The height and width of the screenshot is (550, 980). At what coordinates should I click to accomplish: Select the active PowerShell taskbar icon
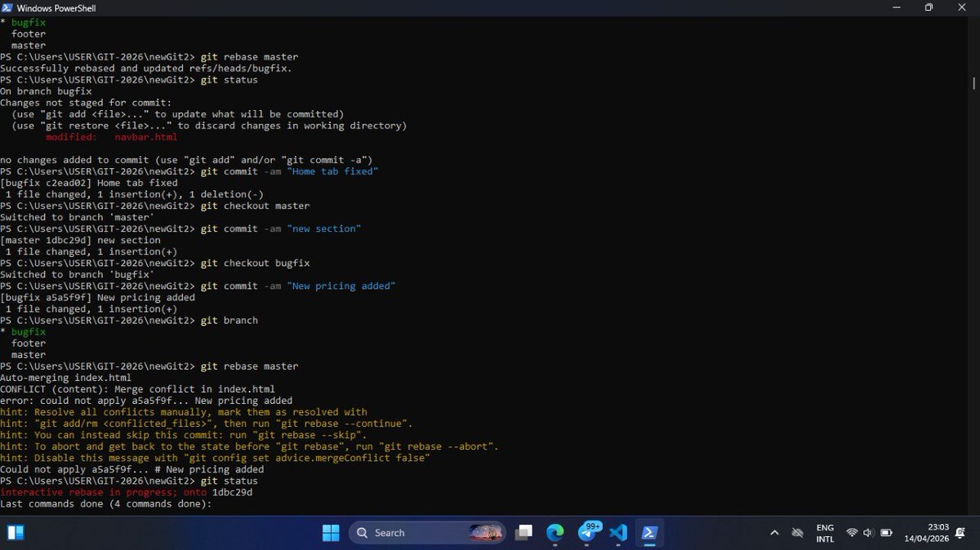coord(649,532)
